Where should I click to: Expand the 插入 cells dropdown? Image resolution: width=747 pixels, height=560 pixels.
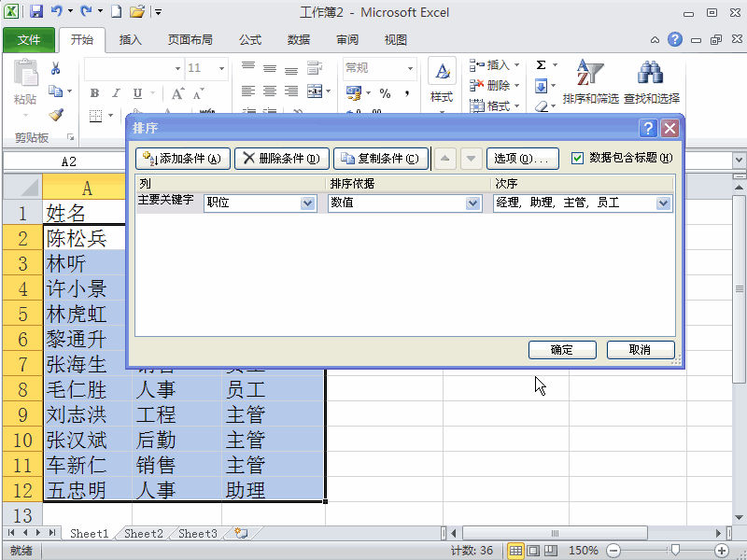(x=516, y=65)
